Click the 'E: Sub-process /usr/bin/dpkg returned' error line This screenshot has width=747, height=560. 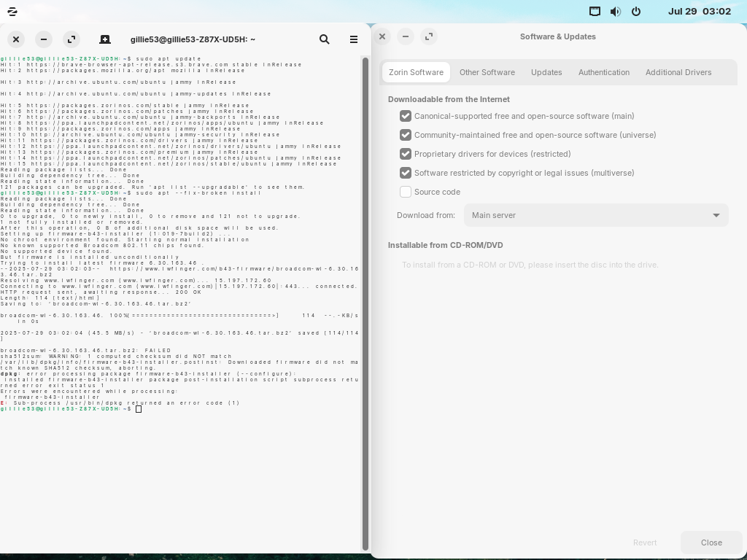120,402
